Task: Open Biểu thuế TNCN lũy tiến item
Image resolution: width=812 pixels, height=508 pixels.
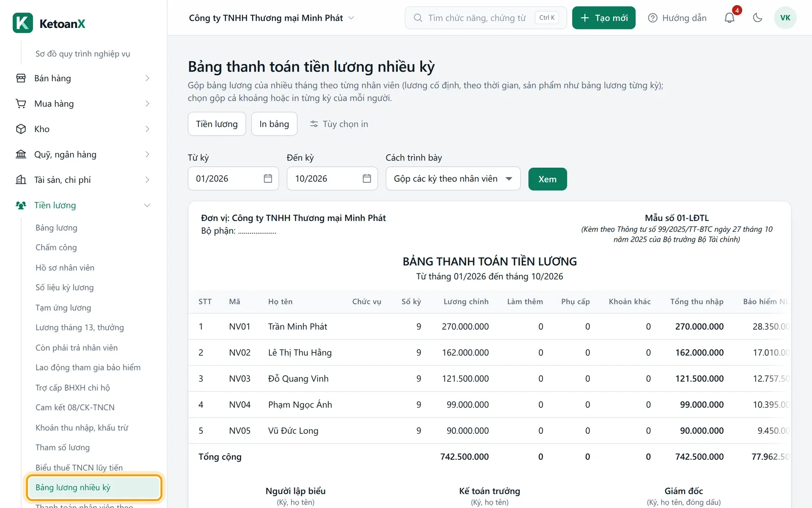Action: tap(79, 467)
